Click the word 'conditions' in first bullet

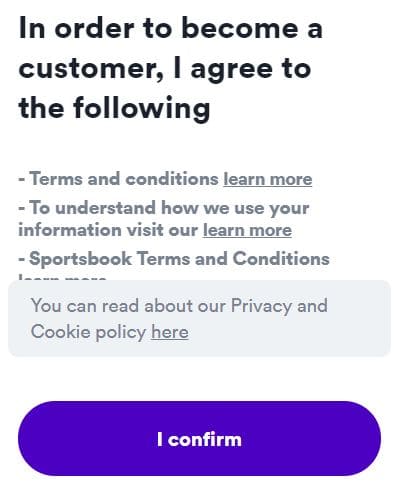click(172, 179)
